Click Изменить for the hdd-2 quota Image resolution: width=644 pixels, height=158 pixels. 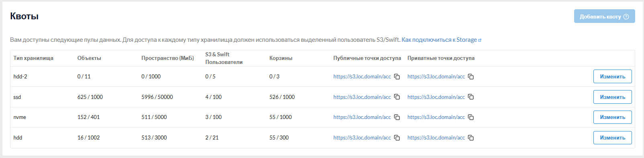click(x=612, y=76)
